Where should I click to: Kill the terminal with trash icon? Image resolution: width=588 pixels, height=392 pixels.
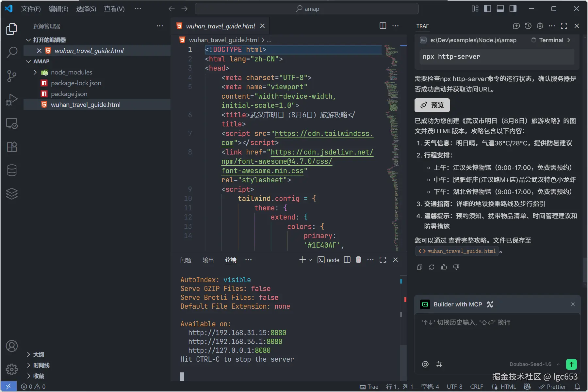pyautogui.click(x=358, y=260)
